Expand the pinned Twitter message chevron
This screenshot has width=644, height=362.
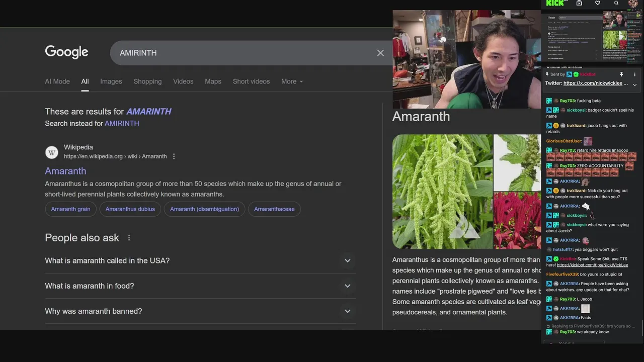(634, 84)
